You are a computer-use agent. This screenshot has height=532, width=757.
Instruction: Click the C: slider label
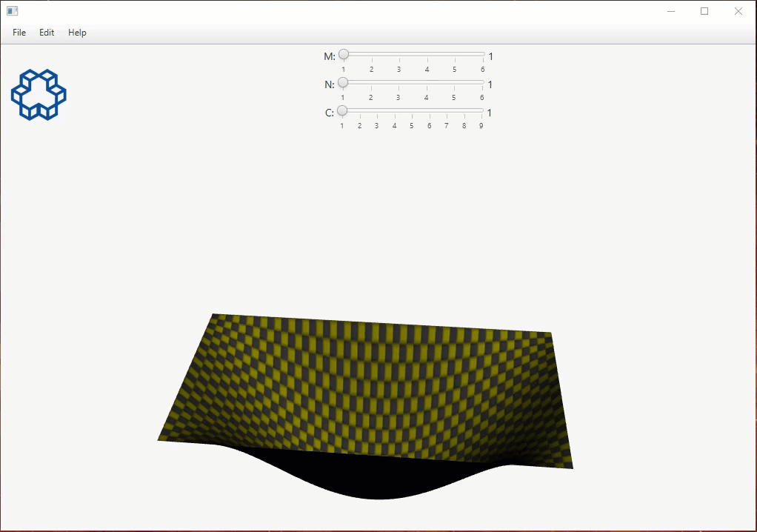pyautogui.click(x=330, y=113)
